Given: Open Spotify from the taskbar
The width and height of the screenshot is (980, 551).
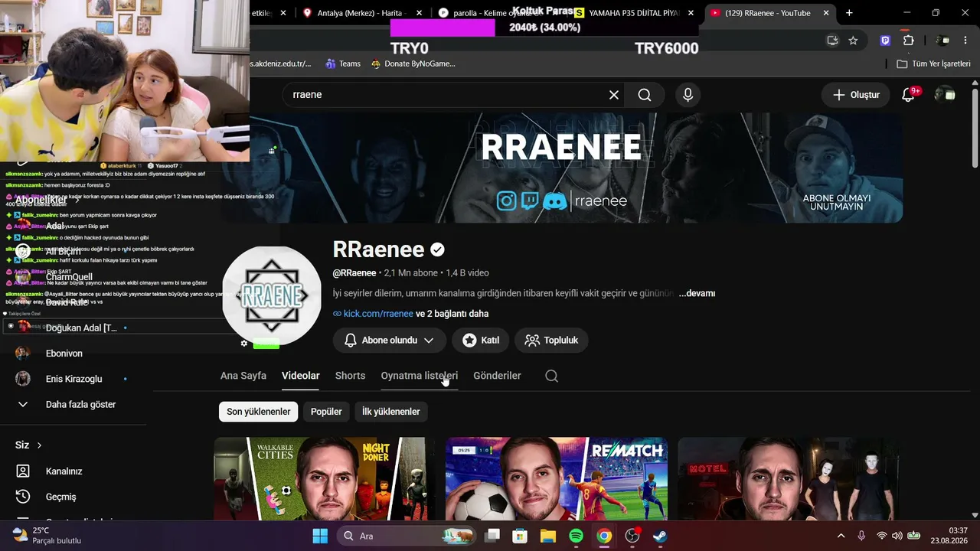Looking at the screenshot, I should tap(577, 536).
